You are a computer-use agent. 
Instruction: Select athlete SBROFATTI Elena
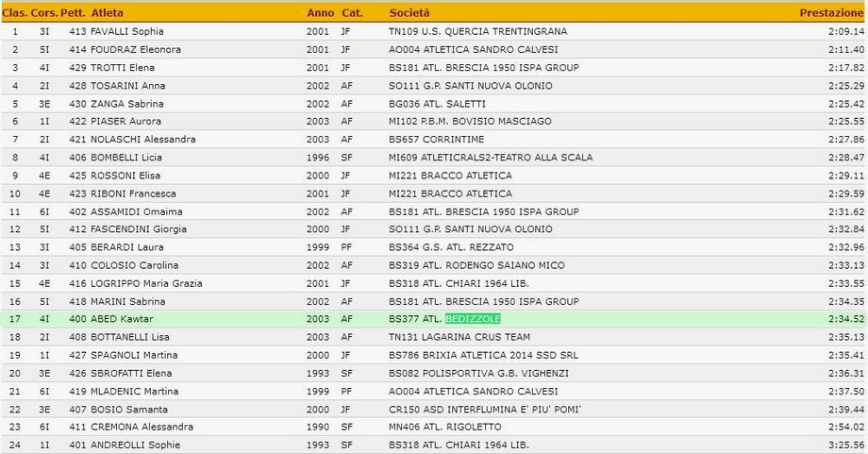click(131, 373)
